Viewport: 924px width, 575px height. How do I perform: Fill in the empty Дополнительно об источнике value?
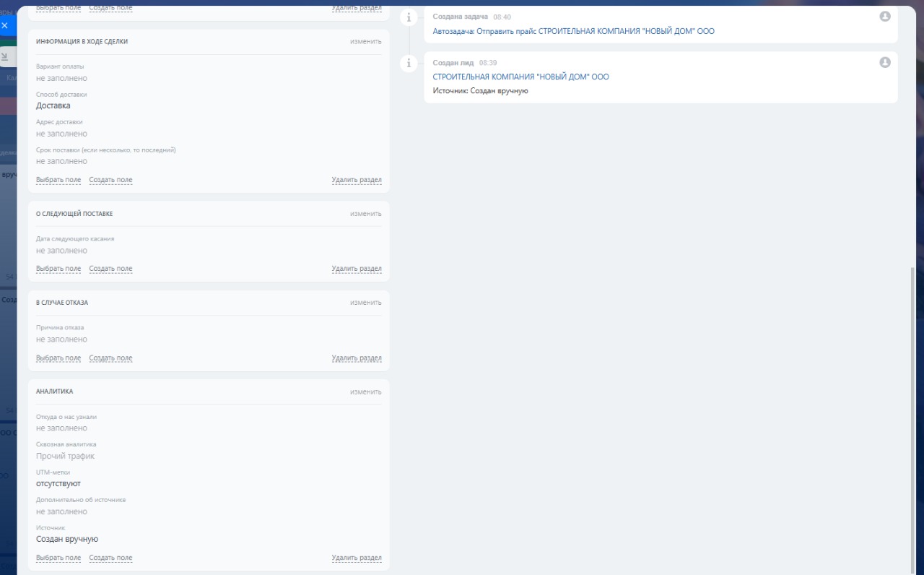(61, 511)
